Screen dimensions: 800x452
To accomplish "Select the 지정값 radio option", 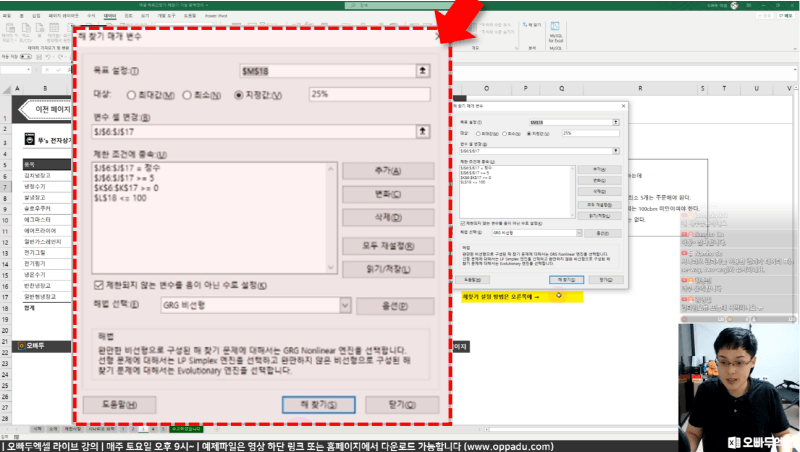I will [238, 95].
